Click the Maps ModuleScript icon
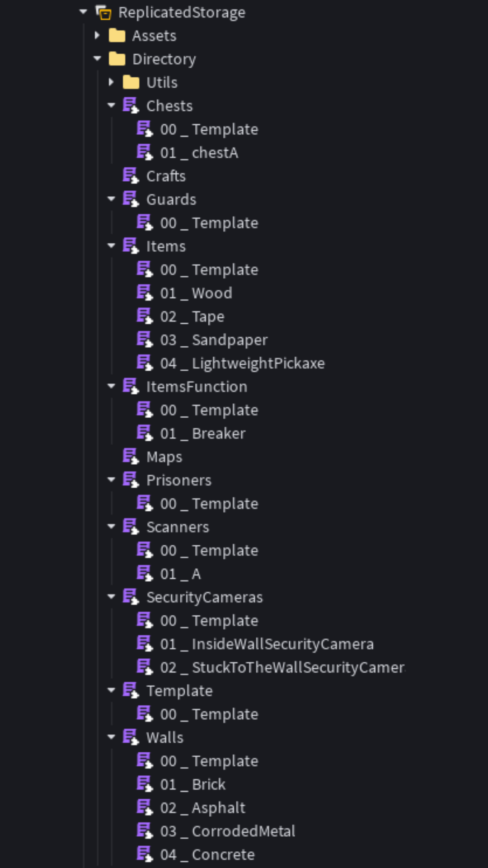488x868 pixels. (x=131, y=457)
